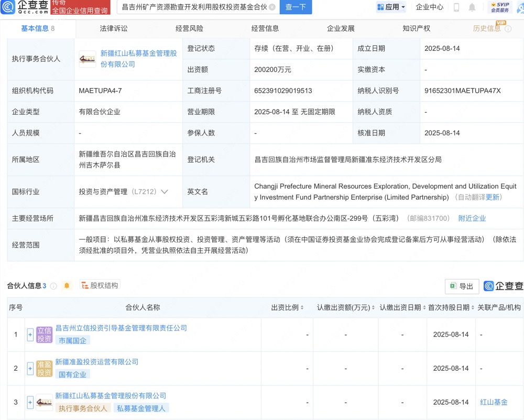Open the 红山 logo in row 3

point(44,402)
